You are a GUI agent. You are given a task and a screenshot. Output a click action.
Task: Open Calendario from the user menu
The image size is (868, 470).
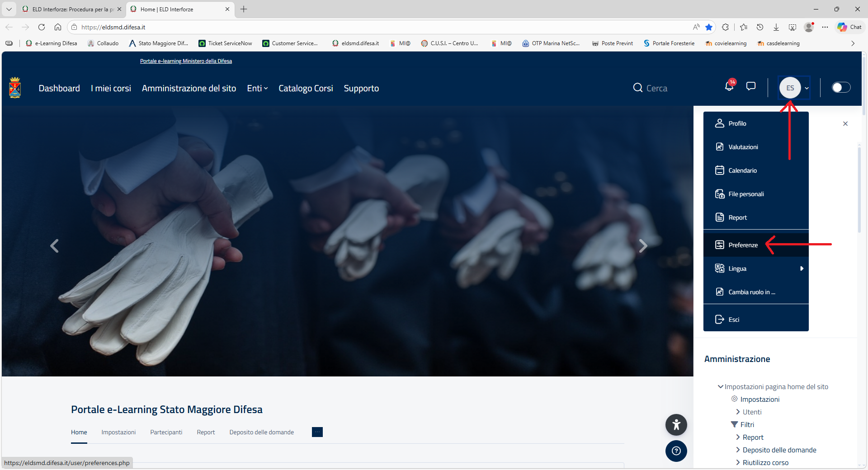click(756, 170)
